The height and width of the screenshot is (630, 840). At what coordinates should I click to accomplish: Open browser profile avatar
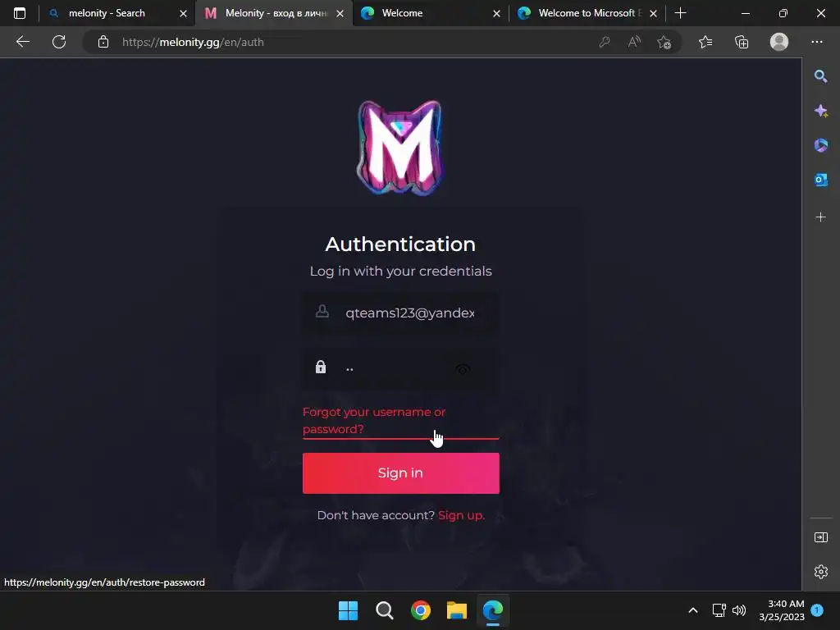pyautogui.click(x=779, y=42)
